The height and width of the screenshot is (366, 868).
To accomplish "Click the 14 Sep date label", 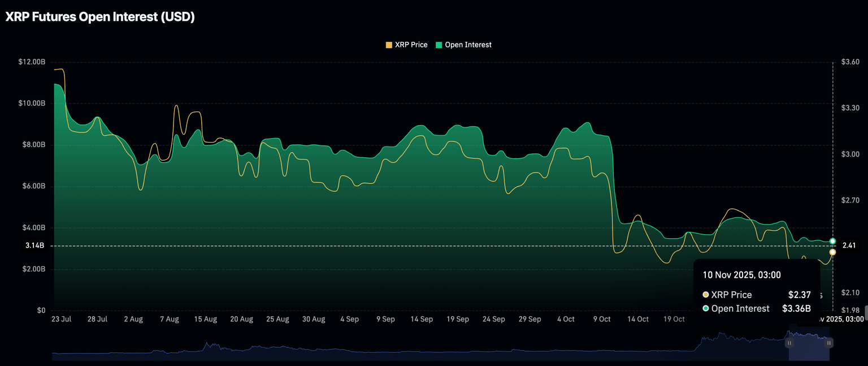I will (422, 319).
